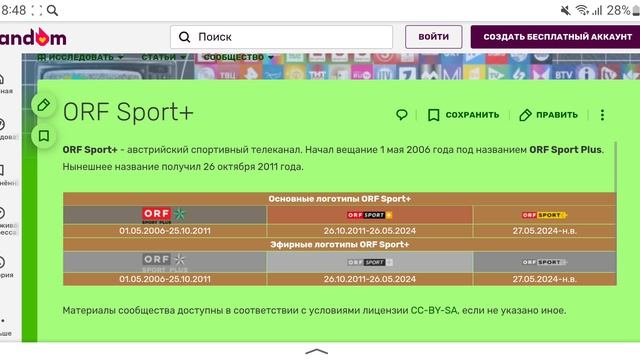Click the floating pencil edit icon
The image size is (640, 360).
44,105
